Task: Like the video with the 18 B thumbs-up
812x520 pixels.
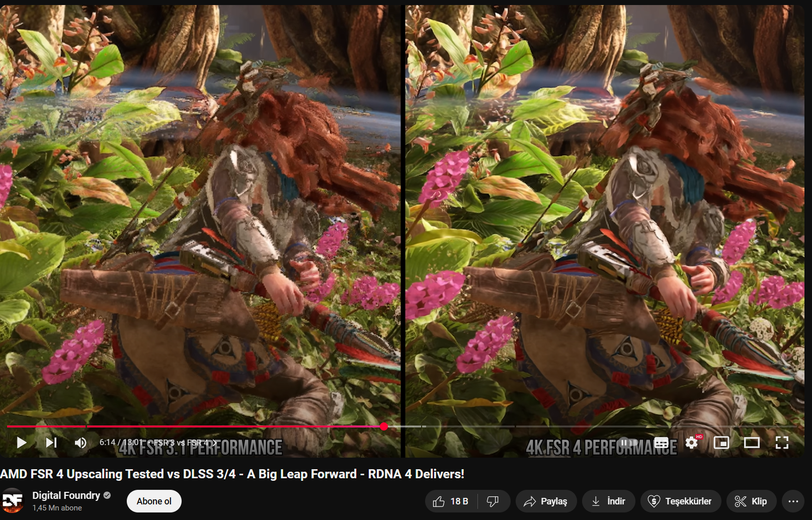Action: 451,501
